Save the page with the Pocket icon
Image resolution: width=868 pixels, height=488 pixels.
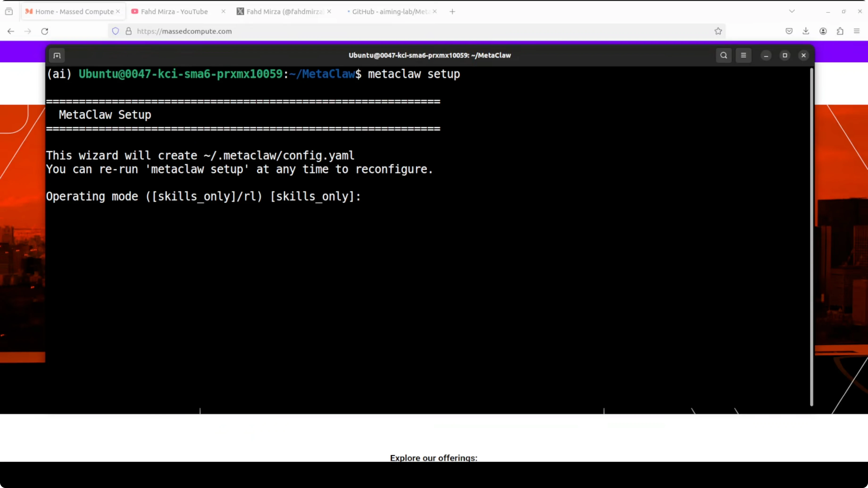789,31
